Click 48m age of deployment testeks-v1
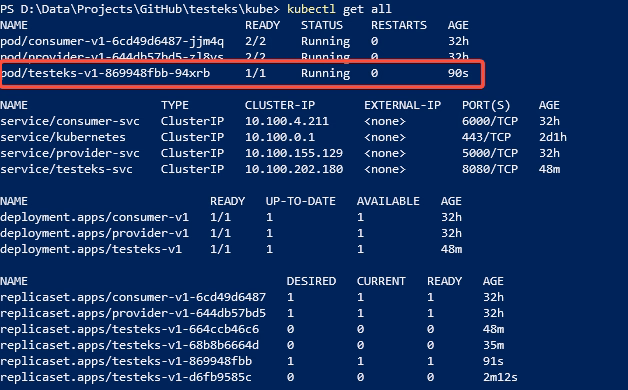This screenshot has height=390, width=628. tap(451, 249)
